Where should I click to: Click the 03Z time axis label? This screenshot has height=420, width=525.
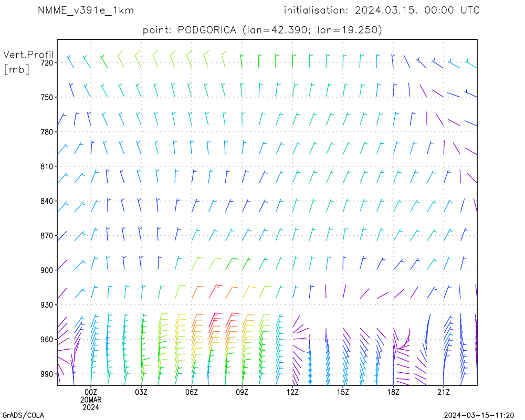tap(141, 392)
